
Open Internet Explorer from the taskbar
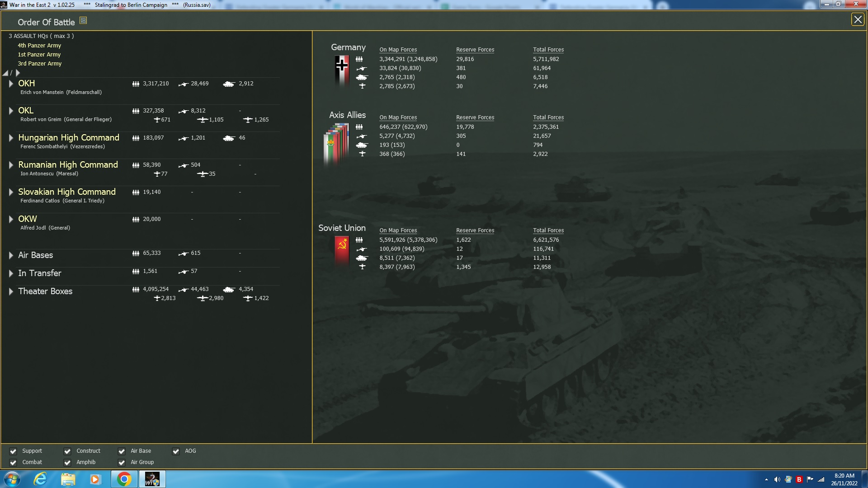click(x=41, y=479)
